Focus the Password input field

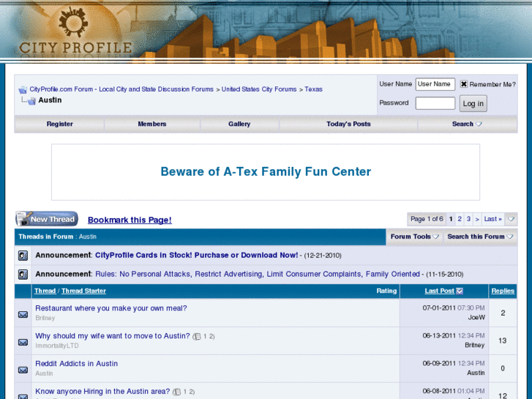tap(435, 103)
